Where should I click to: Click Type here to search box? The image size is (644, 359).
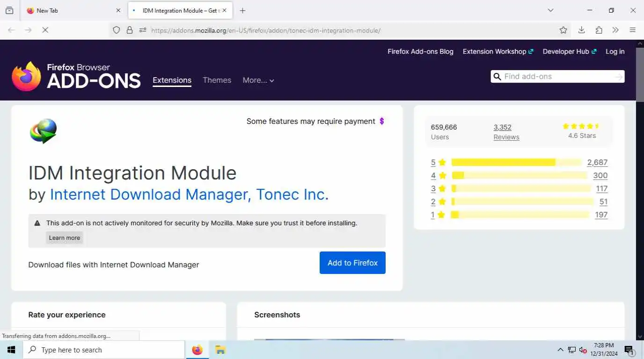tap(103, 350)
